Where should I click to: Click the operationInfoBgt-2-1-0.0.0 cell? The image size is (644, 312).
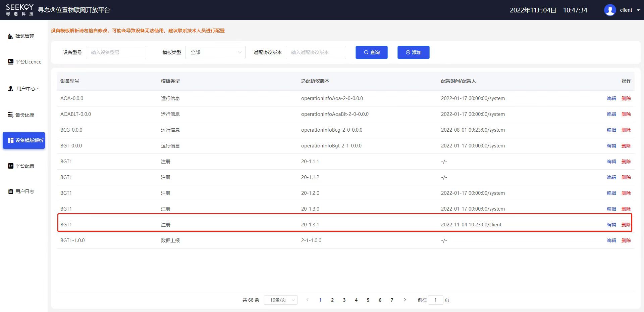click(x=331, y=146)
